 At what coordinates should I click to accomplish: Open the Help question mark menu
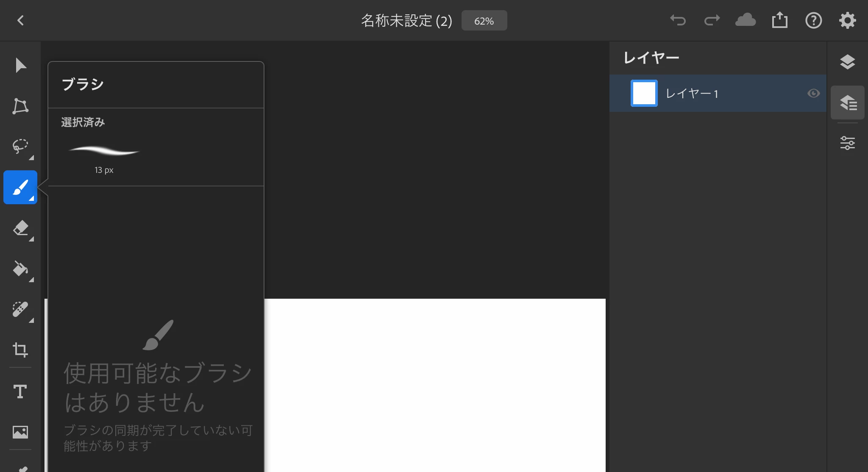coord(813,20)
